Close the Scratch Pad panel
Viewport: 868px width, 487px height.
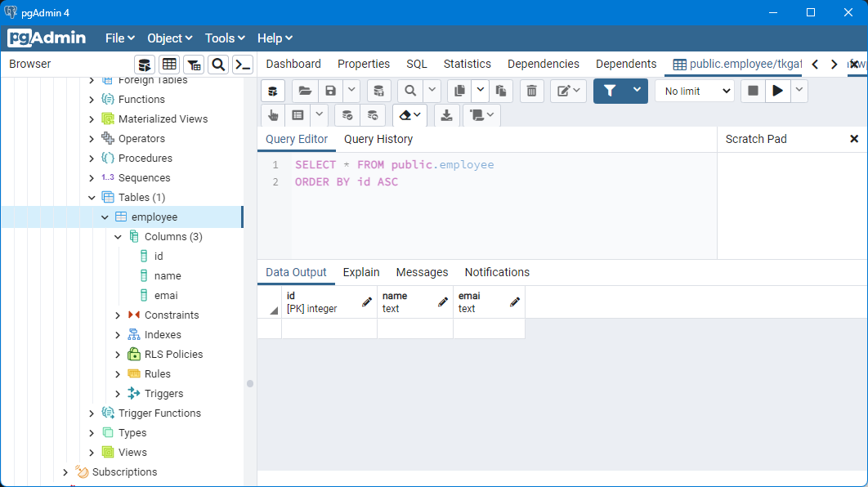click(x=854, y=139)
